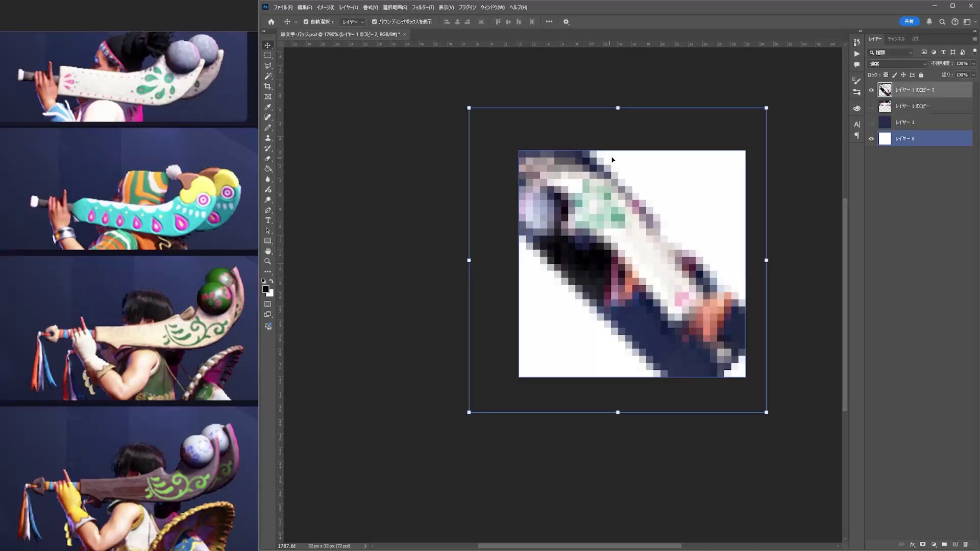Toggle lock transparent pixels
980x551 pixels.
point(886,75)
